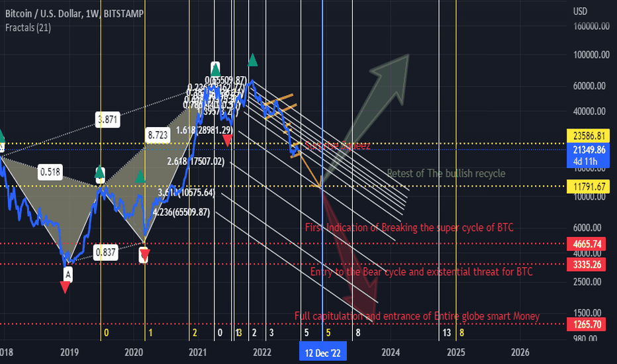The height and width of the screenshot is (364, 617).
Task: Click the 'Surprise Squeez' red annotation
Action: [x=338, y=146]
